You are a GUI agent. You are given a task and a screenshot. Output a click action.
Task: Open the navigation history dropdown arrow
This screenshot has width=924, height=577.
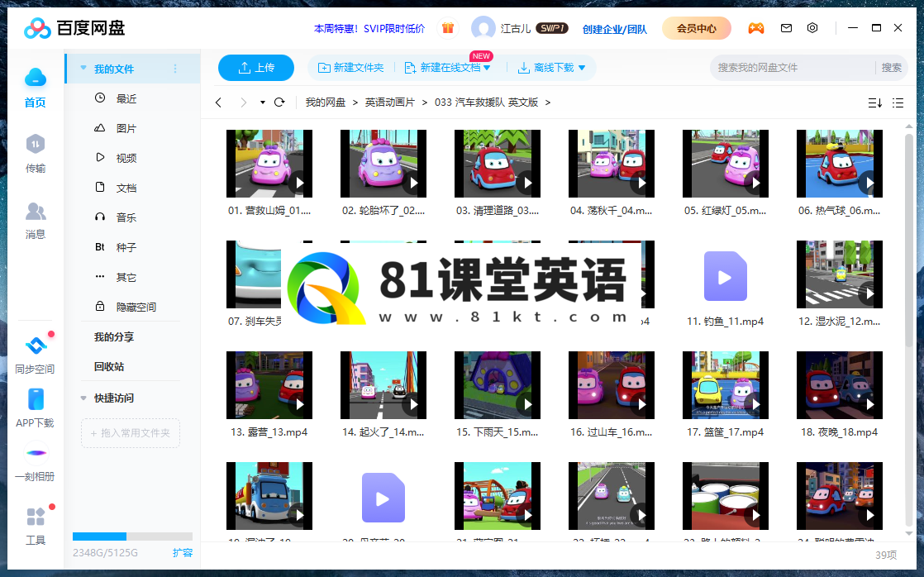[x=262, y=103]
